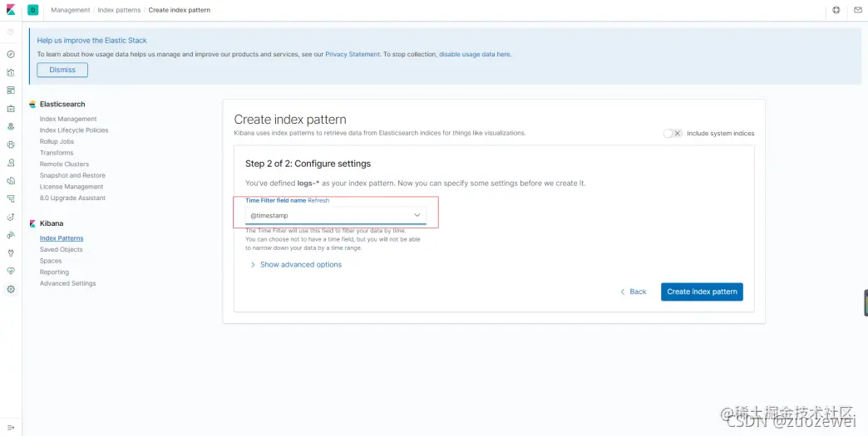Click Step 2 of 2: Configure settings heading

(308, 164)
